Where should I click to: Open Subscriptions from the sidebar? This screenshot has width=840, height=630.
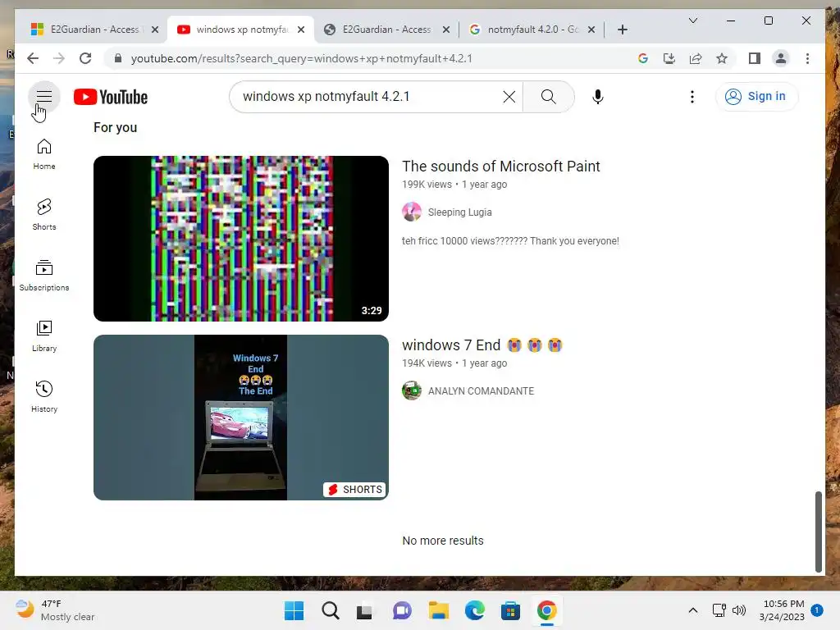pyautogui.click(x=44, y=276)
